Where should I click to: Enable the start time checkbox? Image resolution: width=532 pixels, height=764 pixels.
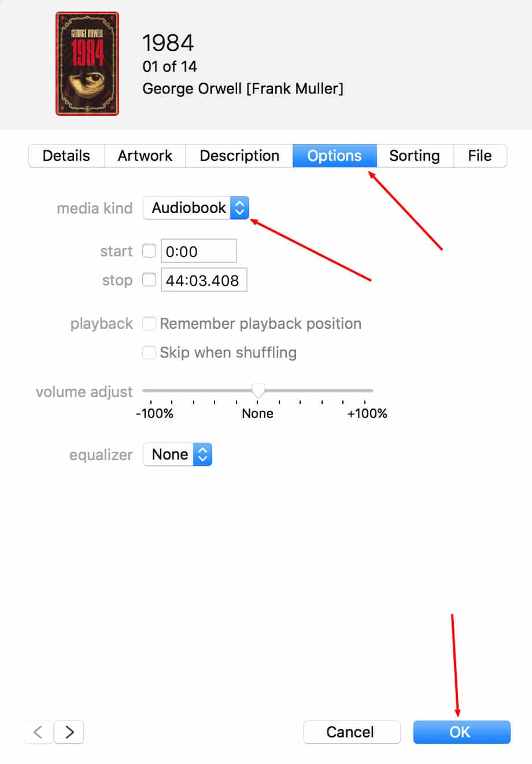(149, 251)
